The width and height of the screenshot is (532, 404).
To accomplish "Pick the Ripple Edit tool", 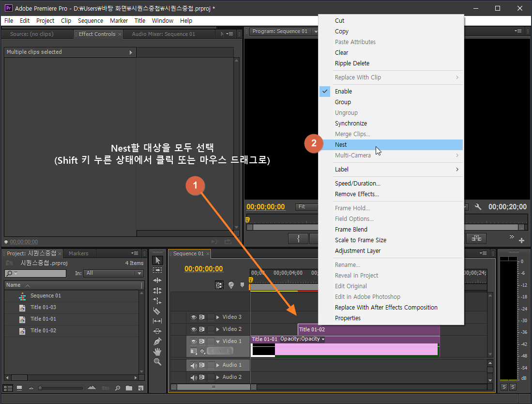I will [x=157, y=280].
